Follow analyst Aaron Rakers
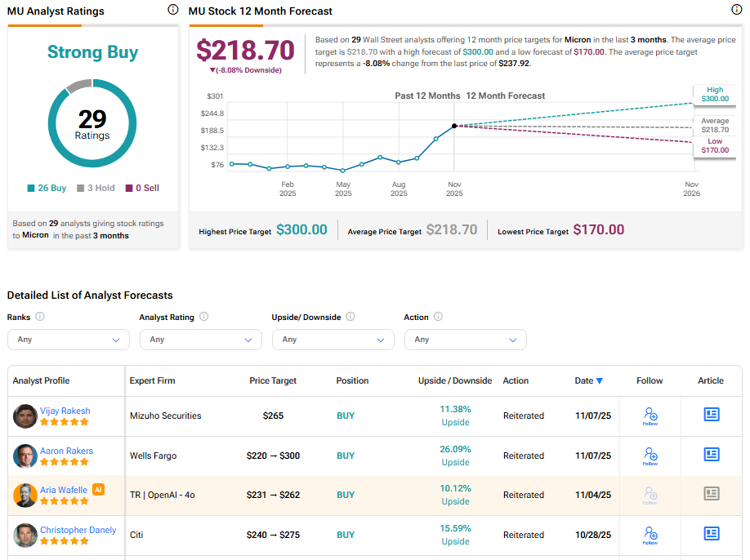 (x=650, y=456)
